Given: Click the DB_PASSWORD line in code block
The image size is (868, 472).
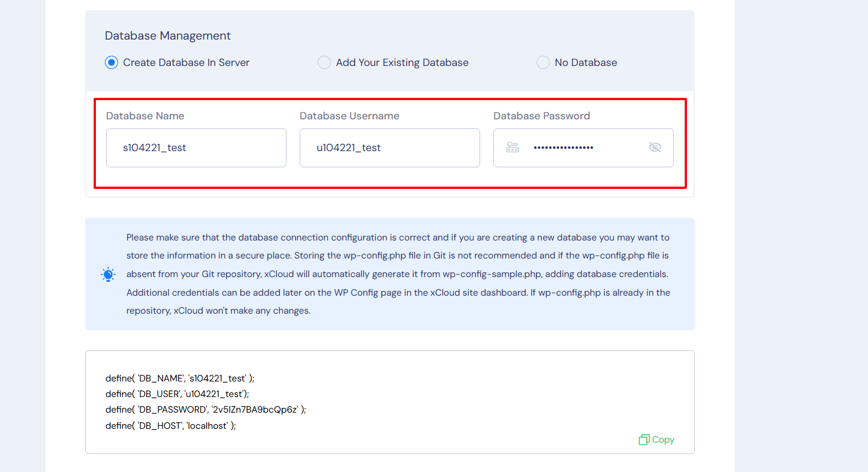Looking at the screenshot, I should 205,409.
